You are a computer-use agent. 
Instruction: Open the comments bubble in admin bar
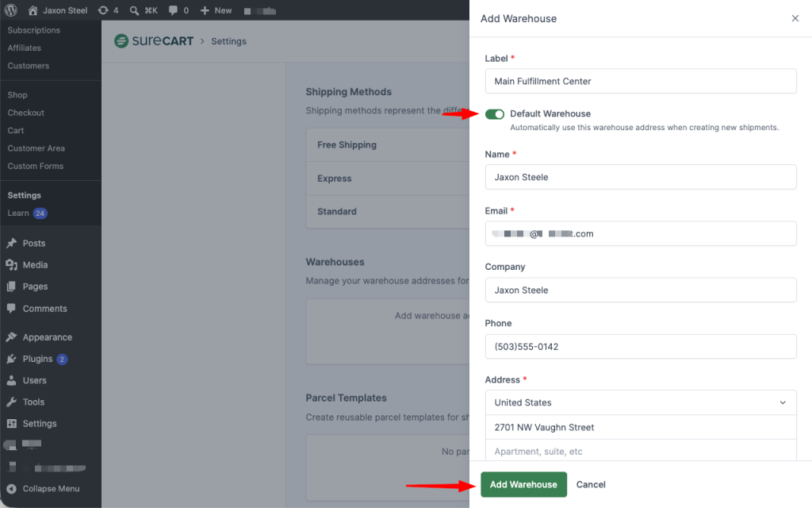[173, 10]
